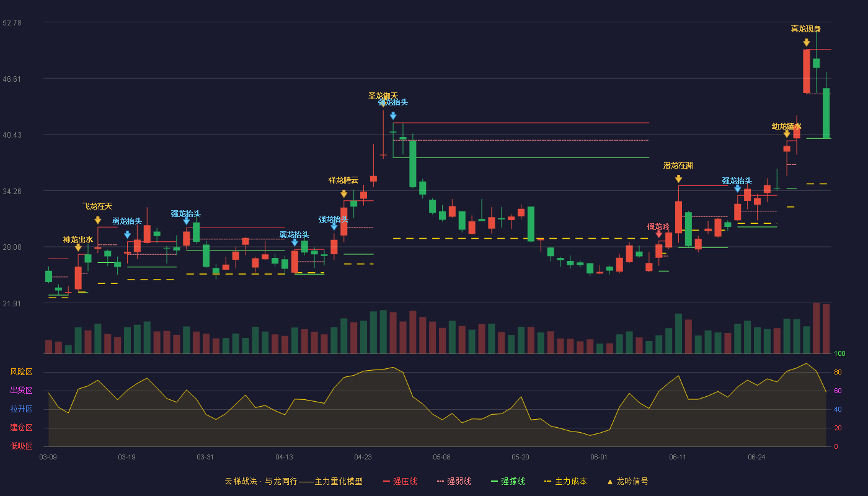Viewport: 868px width, 496px height.
Task: Click the 祥龙腾云 yellow signal arrow
Action: coord(344,194)
